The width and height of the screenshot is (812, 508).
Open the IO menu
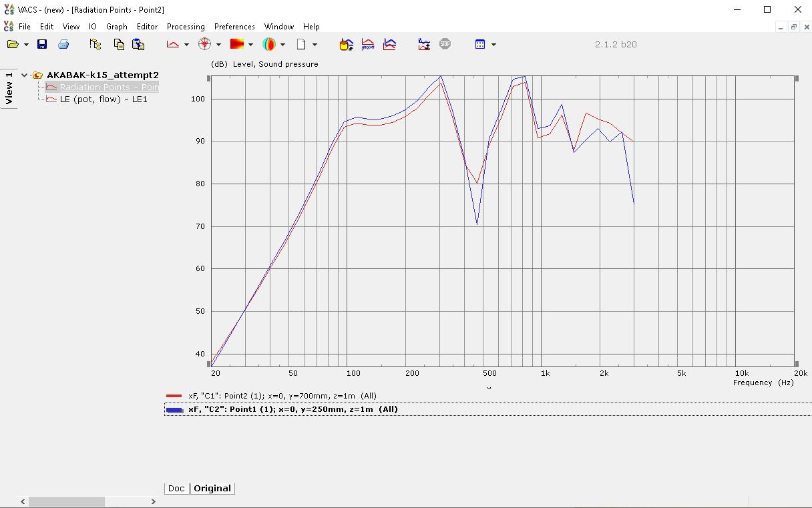click(93, 27)
